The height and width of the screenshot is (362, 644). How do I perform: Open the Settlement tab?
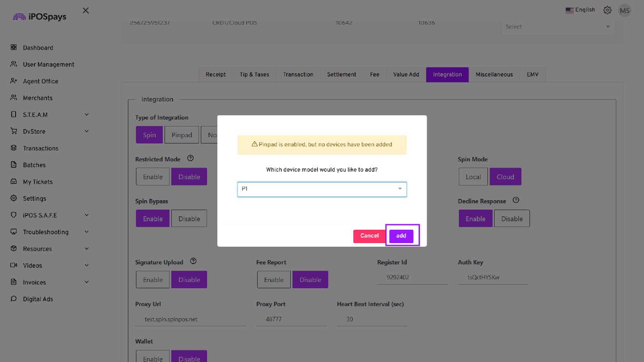coord(341,75)
